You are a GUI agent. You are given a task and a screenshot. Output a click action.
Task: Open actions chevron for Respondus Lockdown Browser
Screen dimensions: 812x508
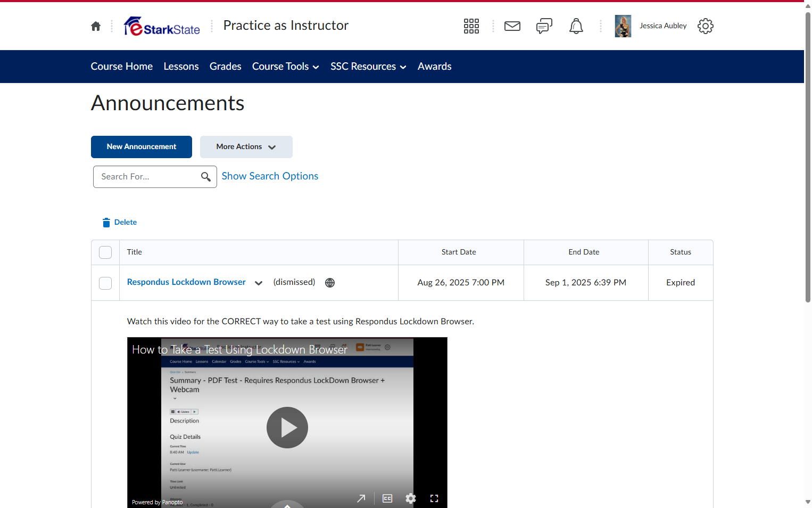pyautogui.click(x=259, y=283)
